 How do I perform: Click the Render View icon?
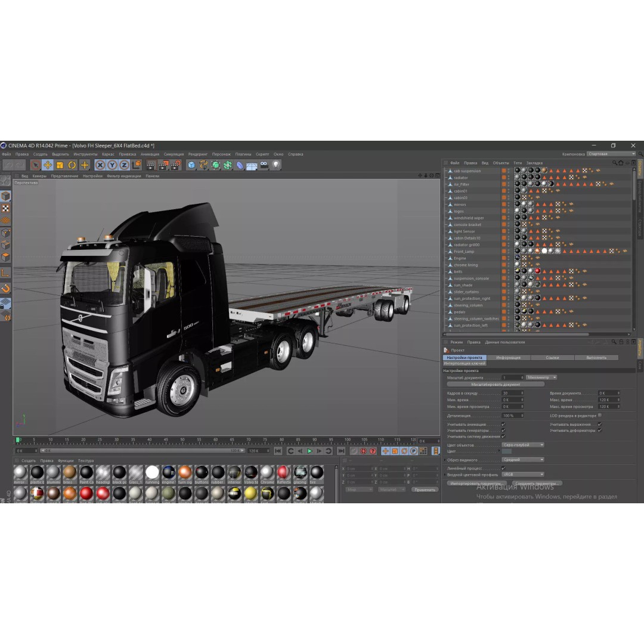(x=150, y=166)
